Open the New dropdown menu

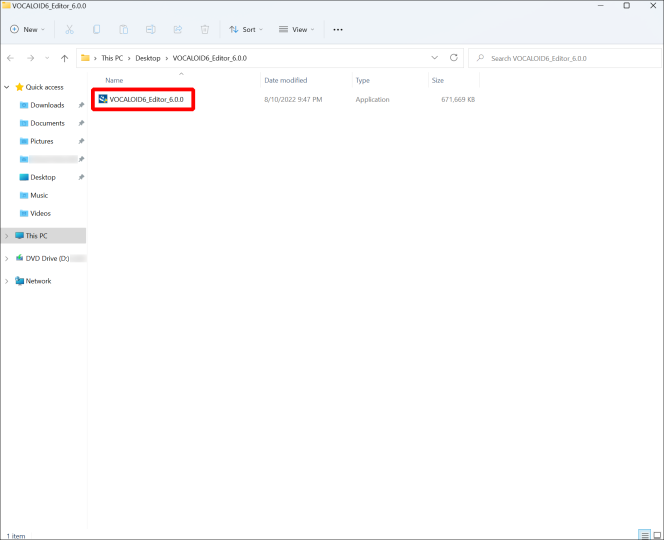tap(28, 30)
